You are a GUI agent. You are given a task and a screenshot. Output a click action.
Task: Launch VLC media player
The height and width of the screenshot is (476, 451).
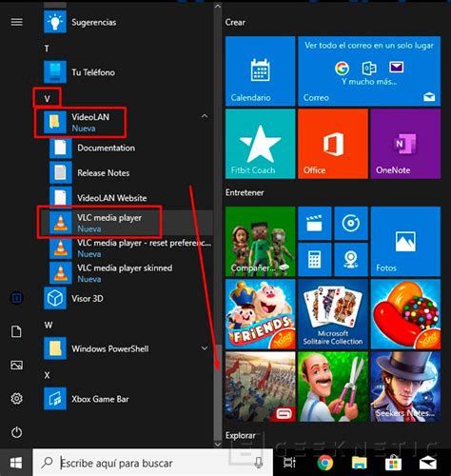pos(130,223)
